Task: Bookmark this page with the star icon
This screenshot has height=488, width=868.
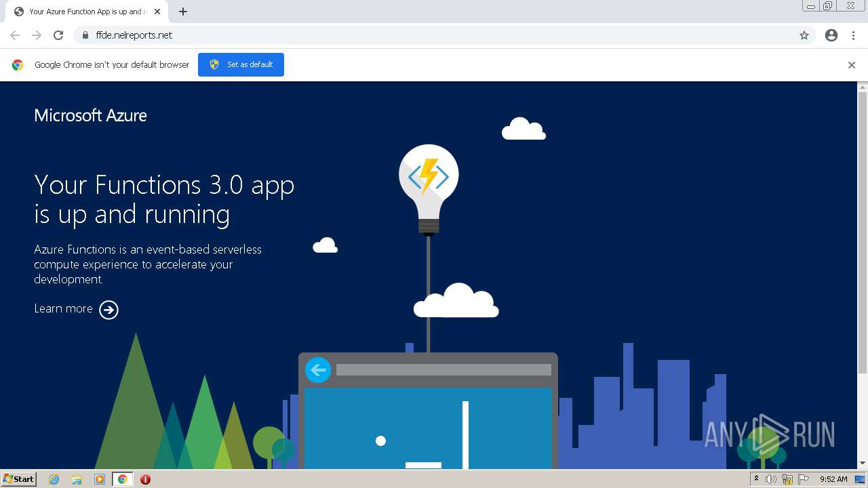Action: click(x=804, y=35)
